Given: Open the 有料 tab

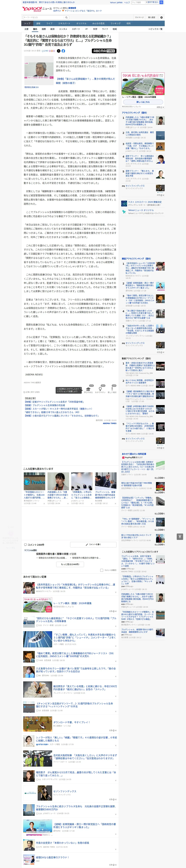Looking at the screenshot, I should click(128, 24).
